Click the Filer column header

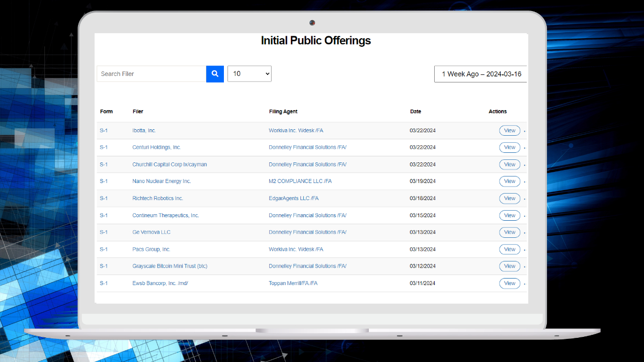(137, 111)
